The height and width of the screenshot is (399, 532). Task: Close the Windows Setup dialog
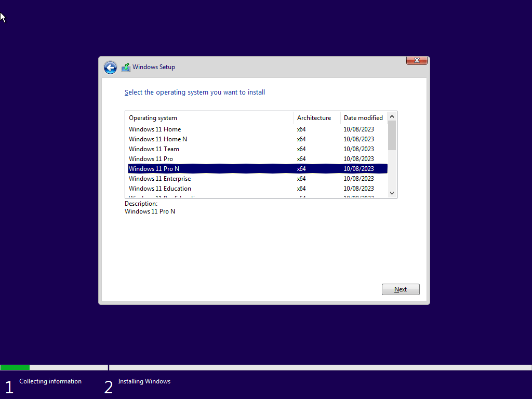[x=417, y=60]
